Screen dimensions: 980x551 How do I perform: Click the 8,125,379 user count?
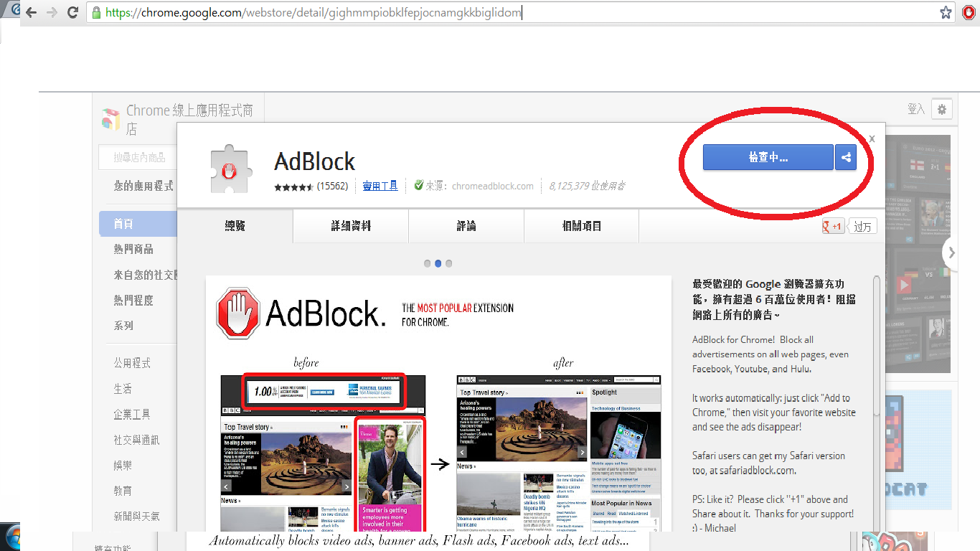point(587,186)
